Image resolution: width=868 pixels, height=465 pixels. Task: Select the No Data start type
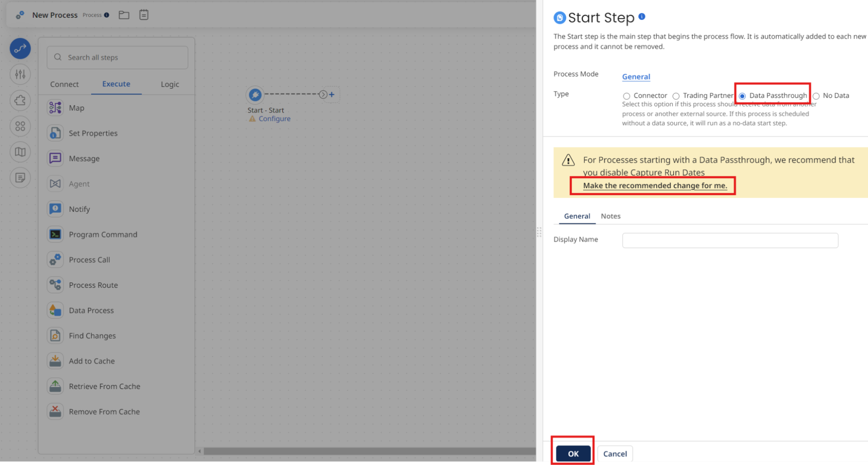coord(816,96)
